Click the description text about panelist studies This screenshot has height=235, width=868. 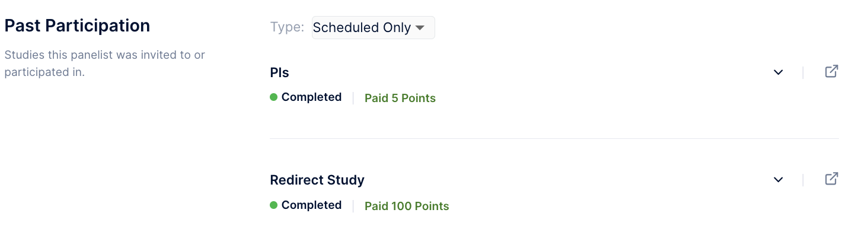[x=104, y=64]
